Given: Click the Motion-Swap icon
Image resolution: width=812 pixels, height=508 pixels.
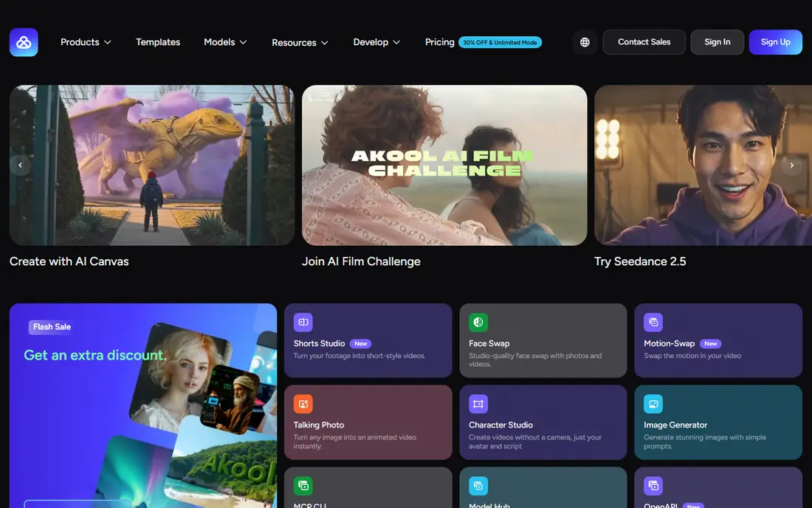Looking at the screenshot, I should (653, 322).
